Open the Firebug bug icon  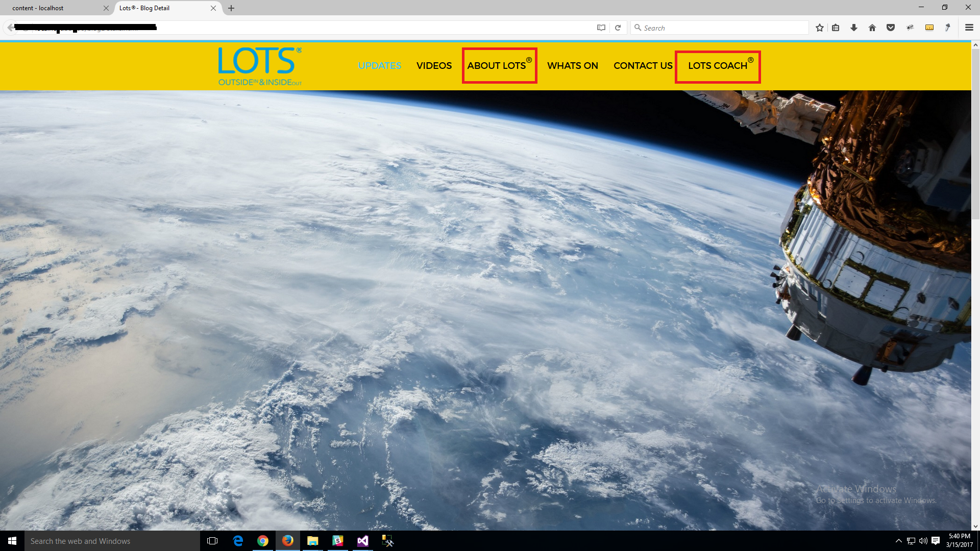point(910,28)
